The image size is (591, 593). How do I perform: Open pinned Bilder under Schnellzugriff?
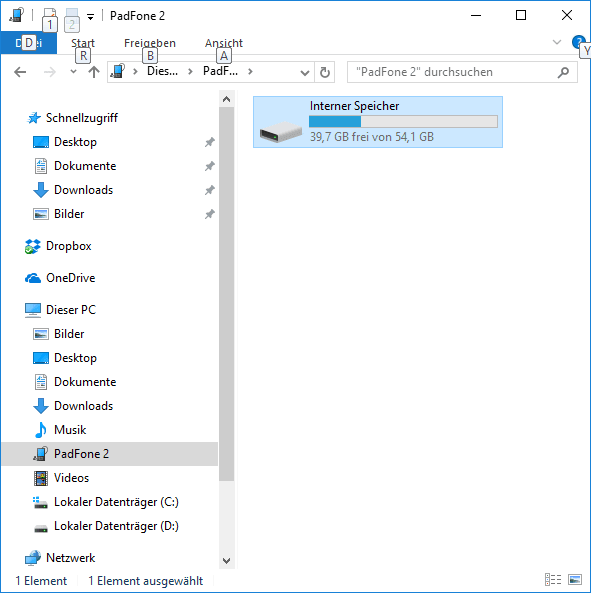[x=69, y=214]
